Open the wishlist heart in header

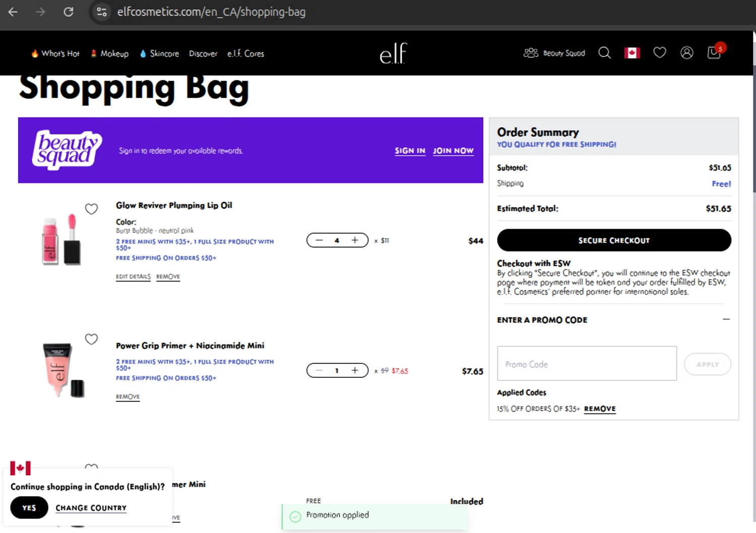[x=660, y=53]
